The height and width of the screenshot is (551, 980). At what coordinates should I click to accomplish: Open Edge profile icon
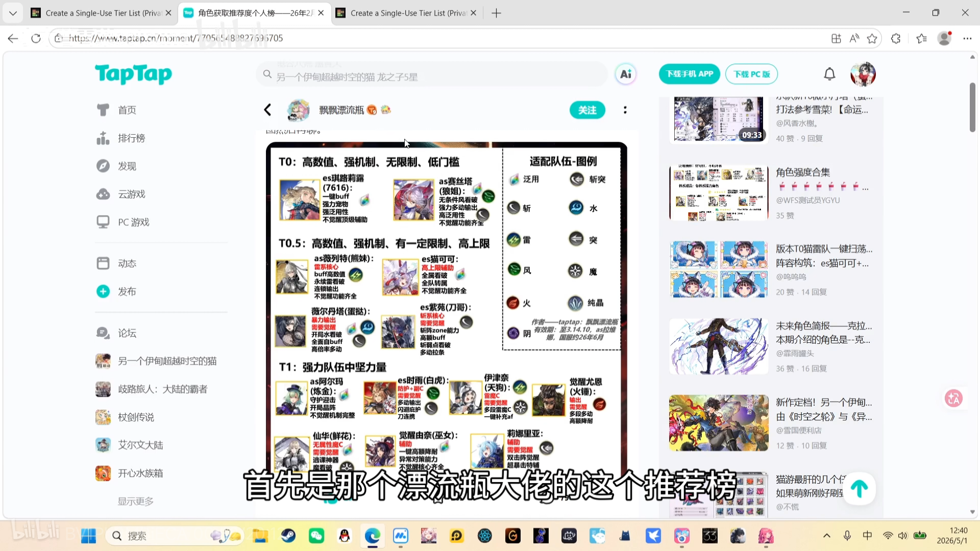[945, 39]
